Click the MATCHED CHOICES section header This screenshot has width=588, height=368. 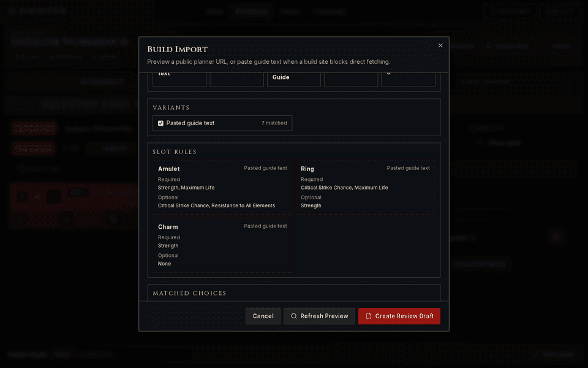pos(189,293)
